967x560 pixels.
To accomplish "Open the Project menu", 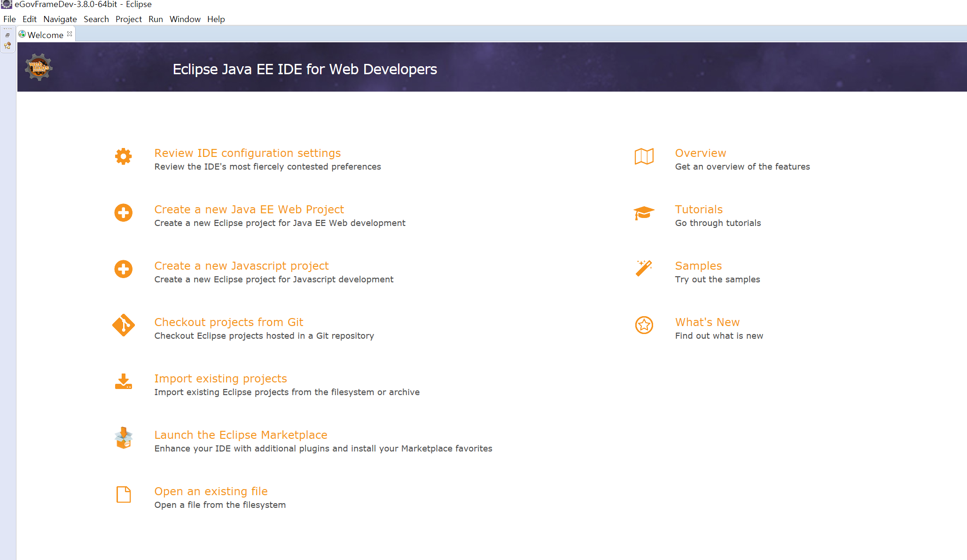I will pos(128,19).
